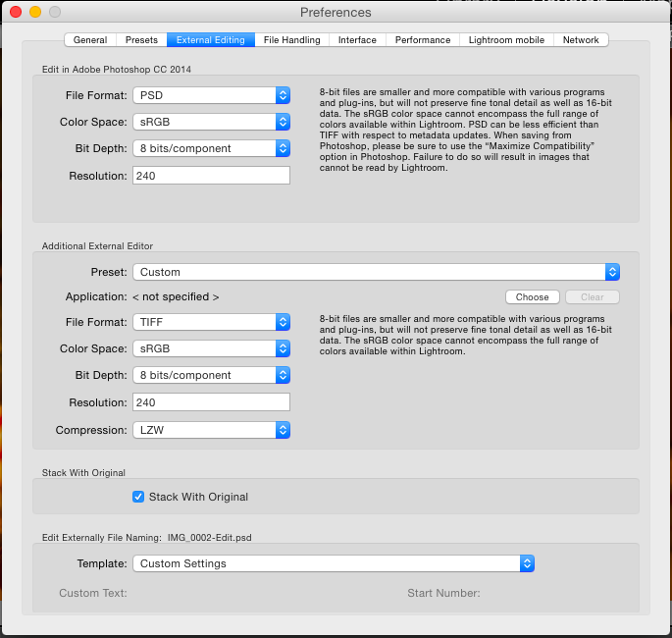Close the Preferences window
Viewport: 672px width, 638px height.
pyautogui.click(x=15, y=13)
